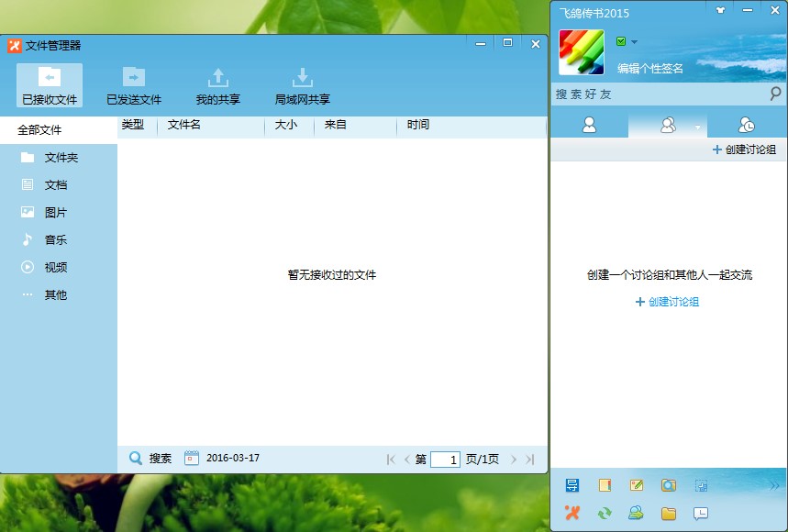Image resolution: width=788 pixels, height=532 pixels.
Task: Open the message history icon
Action: tap(700, 513)
